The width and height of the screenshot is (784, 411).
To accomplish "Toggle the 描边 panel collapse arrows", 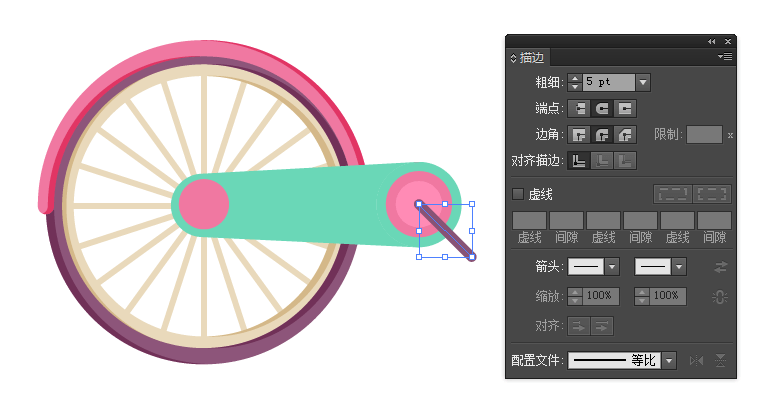I will 514,58.
